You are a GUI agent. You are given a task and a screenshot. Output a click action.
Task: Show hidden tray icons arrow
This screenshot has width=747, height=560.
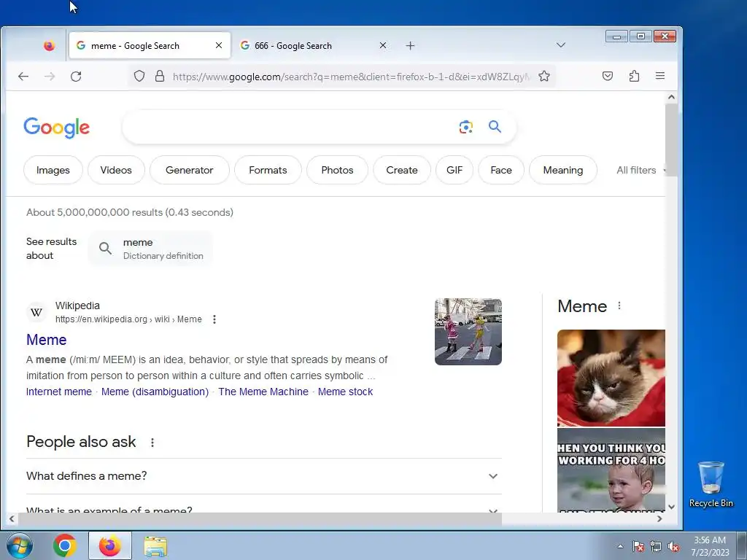click(620, 547)
